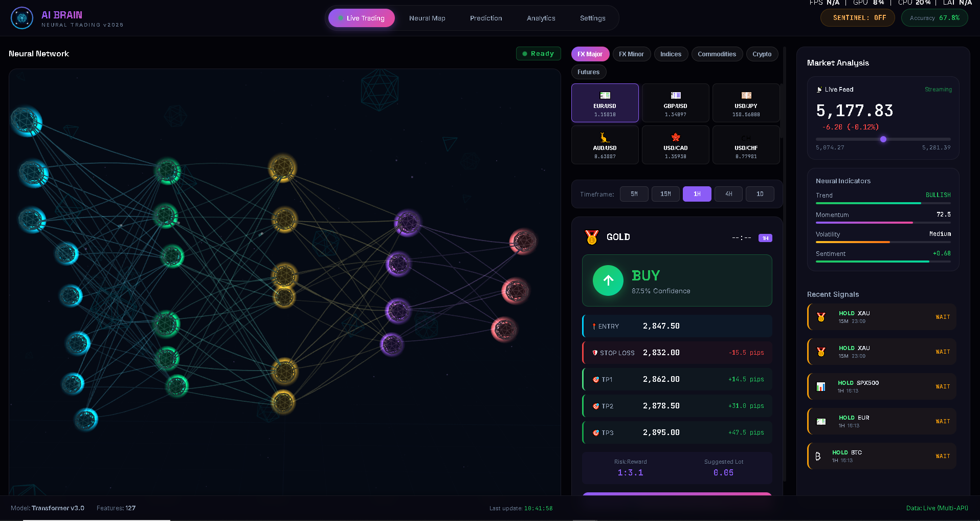
Task: Select the 15M timeframe option
Action: click(x=665, y=194)
